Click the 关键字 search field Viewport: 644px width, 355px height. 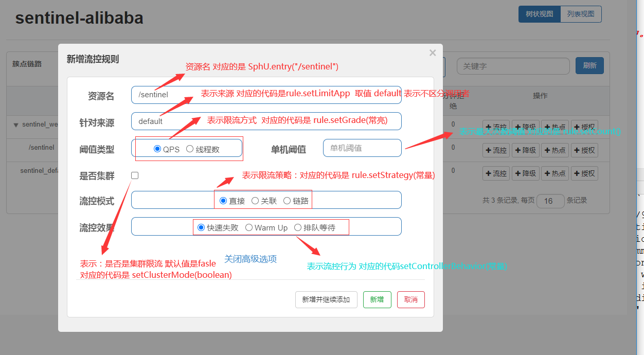coord(513,66)
